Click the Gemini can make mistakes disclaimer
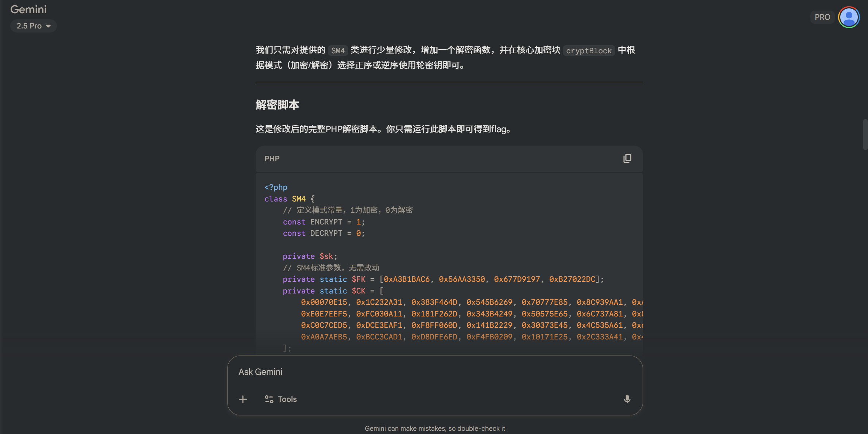Viewport: 868px width, 434px height. (435, 428)
